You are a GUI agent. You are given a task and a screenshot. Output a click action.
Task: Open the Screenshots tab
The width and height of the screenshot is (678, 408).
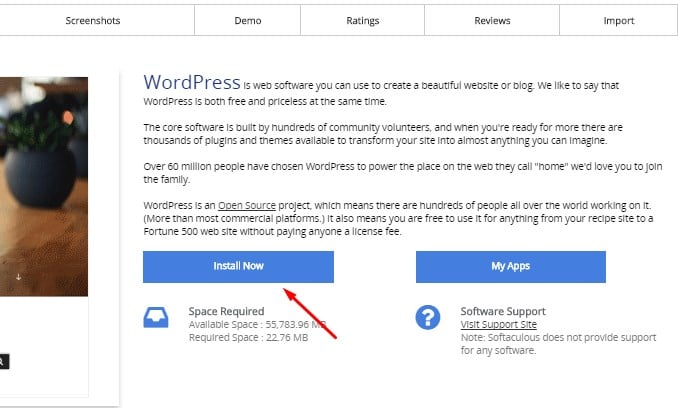(x=93, y=20)
